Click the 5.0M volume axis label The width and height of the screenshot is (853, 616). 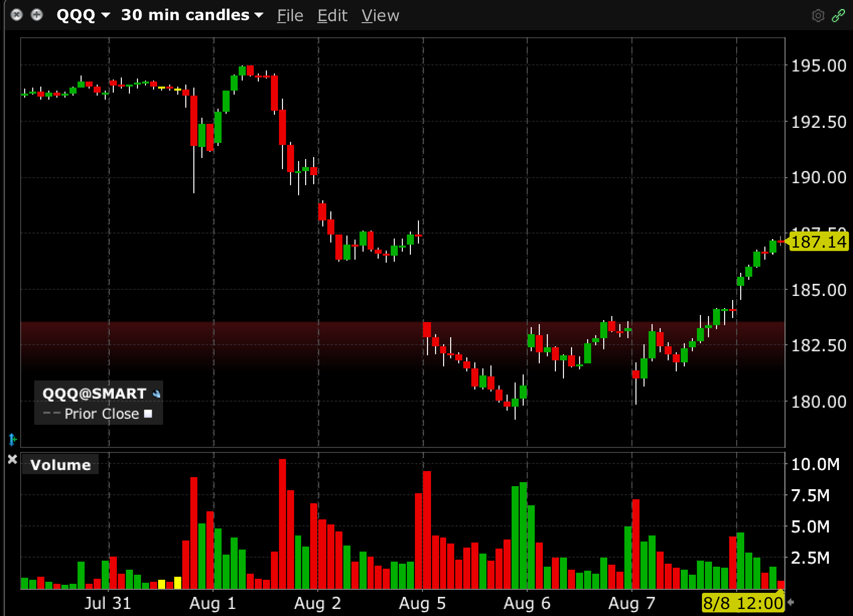810,526
